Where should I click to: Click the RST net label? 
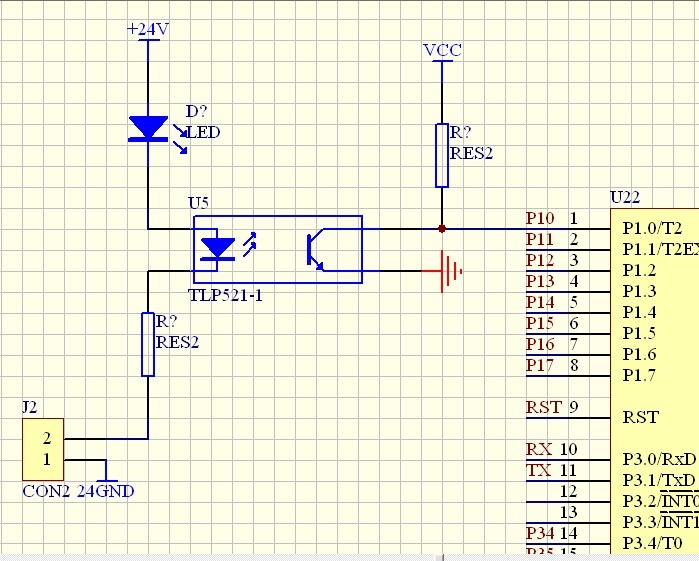coord(543,408)
